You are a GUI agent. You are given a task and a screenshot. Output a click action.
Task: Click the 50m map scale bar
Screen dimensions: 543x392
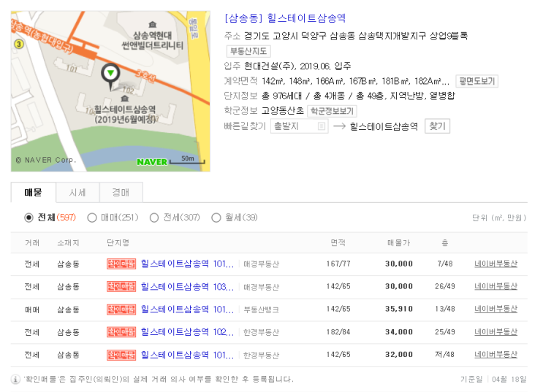[187, 160]
